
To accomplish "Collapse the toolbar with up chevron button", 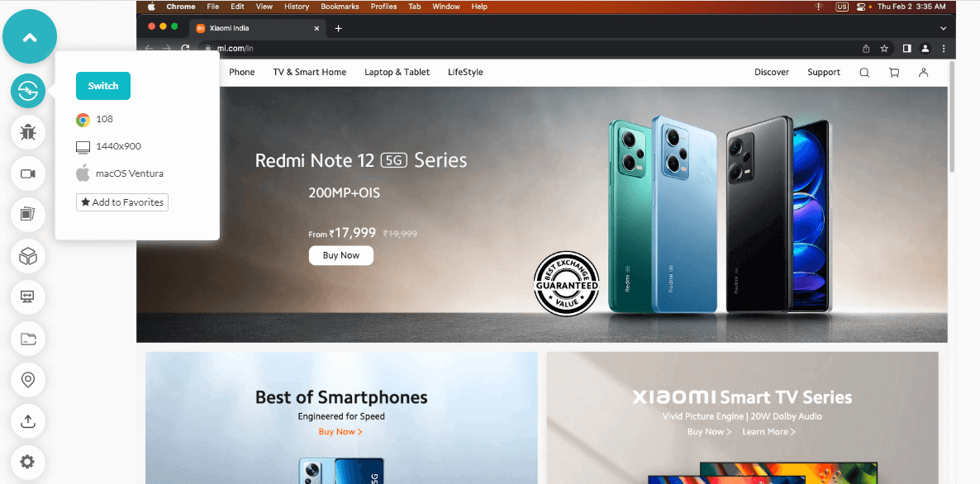I will [x=30, y=37].
